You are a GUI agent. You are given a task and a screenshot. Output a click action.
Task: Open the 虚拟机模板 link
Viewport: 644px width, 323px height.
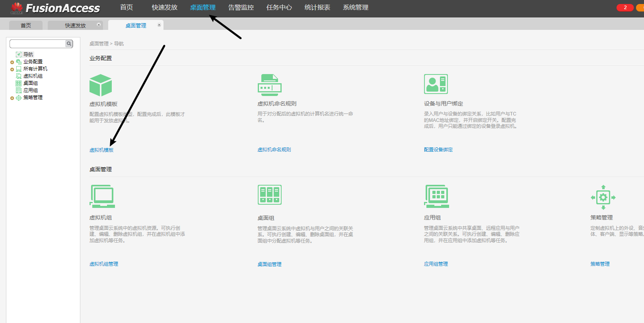coord(101,150)
